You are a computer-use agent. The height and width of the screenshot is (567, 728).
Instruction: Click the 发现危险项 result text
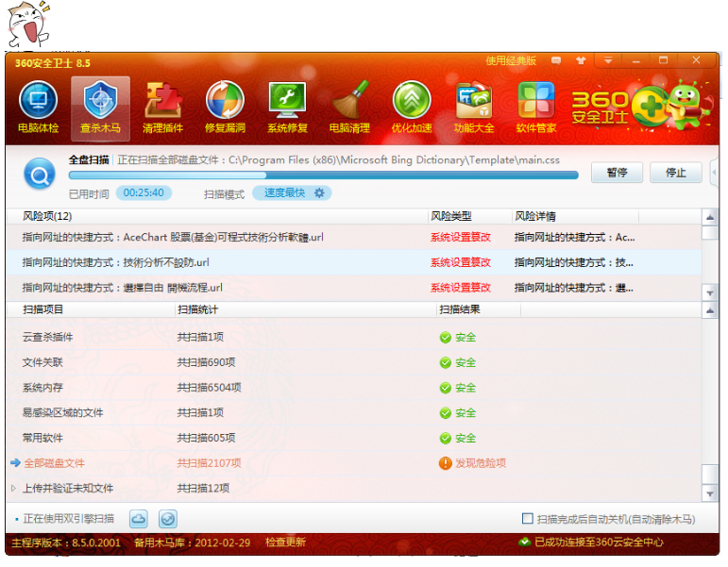(480, 463)
